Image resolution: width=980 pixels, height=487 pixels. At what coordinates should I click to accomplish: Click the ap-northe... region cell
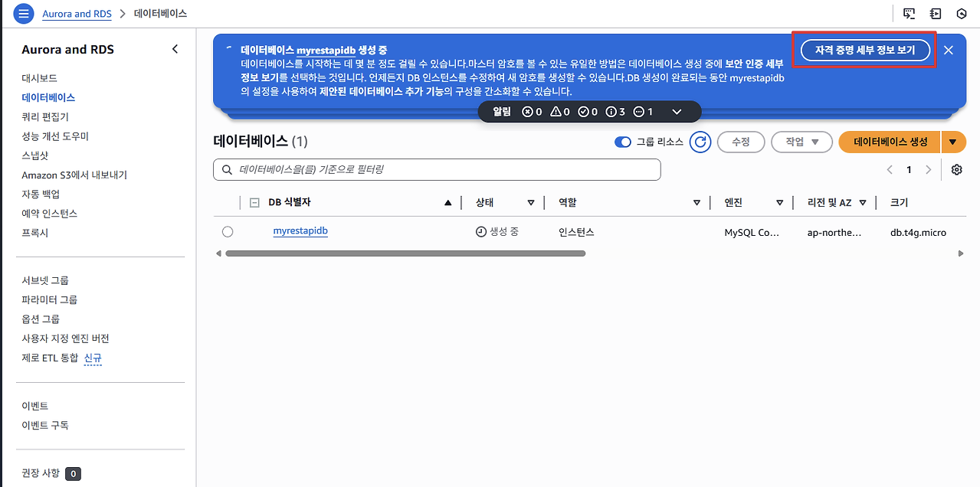click(834, 232)
